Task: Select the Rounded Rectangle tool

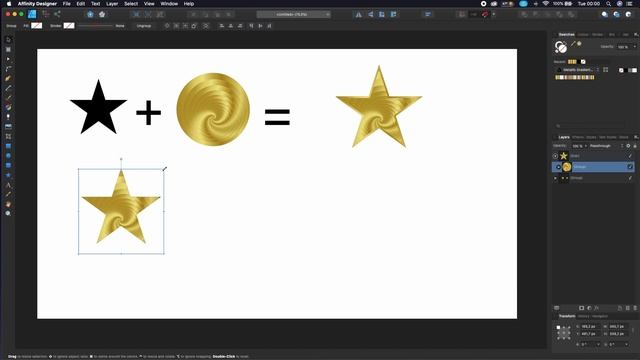Action: point(8,166)
